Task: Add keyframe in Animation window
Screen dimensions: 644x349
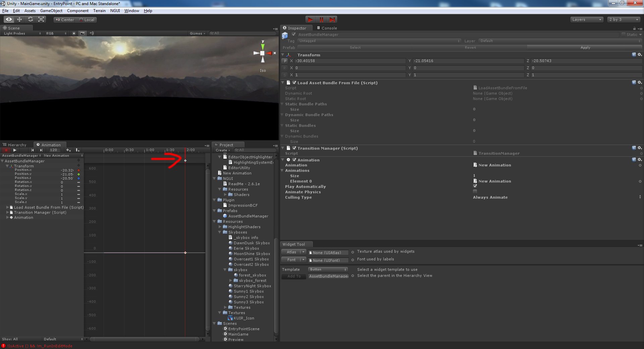Action: click(68, 150)
